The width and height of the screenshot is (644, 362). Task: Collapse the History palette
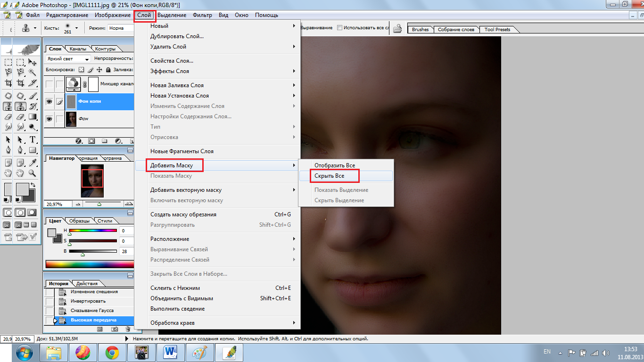(x=130, y=275)
